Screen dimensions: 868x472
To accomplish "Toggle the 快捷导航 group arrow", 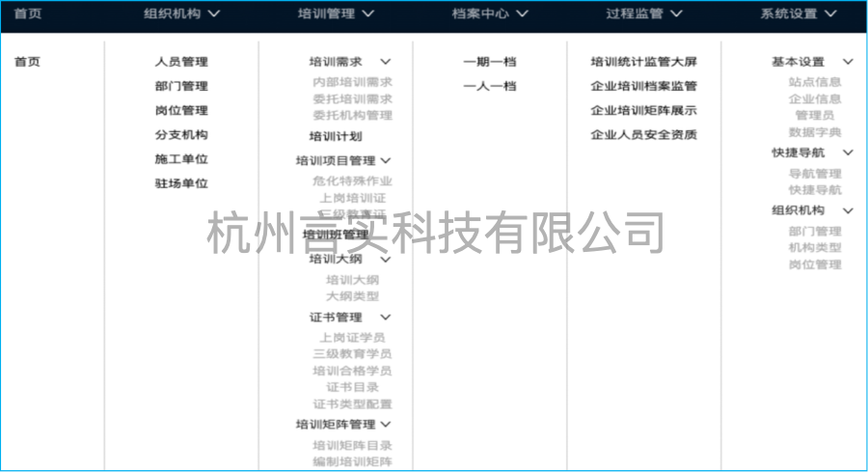I will click(848, 153).
